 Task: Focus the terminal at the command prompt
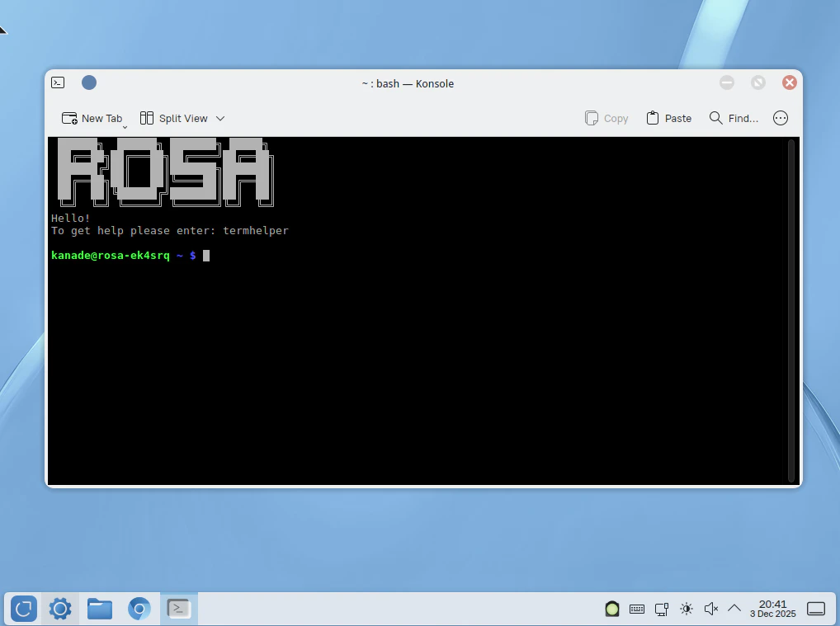point(206,256)
